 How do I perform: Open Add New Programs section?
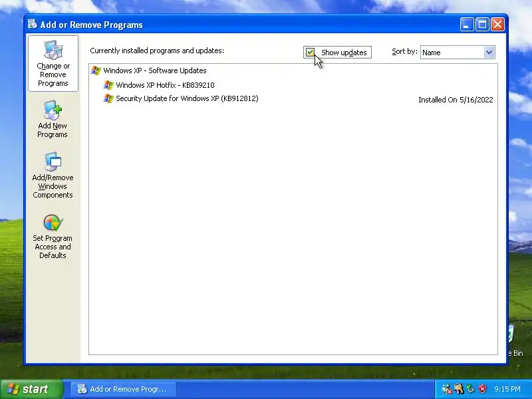[x=53, y=119]
